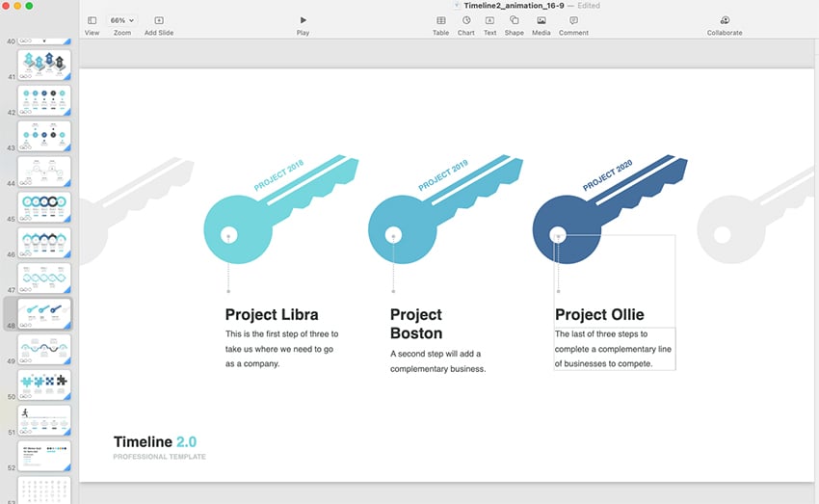Click the Add Slide icon
This screenshot has height=504, width=819.
[x=159, y=20]
